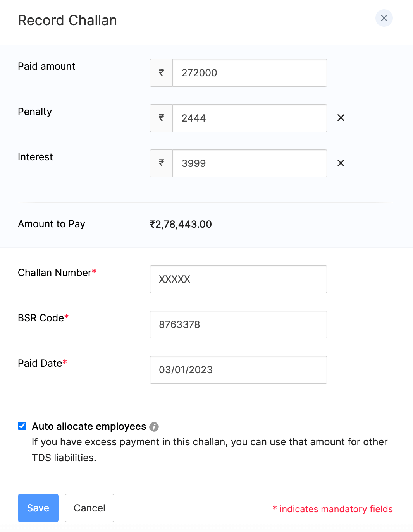Click the rupee symbol beside Paid amount

(162, 73)
